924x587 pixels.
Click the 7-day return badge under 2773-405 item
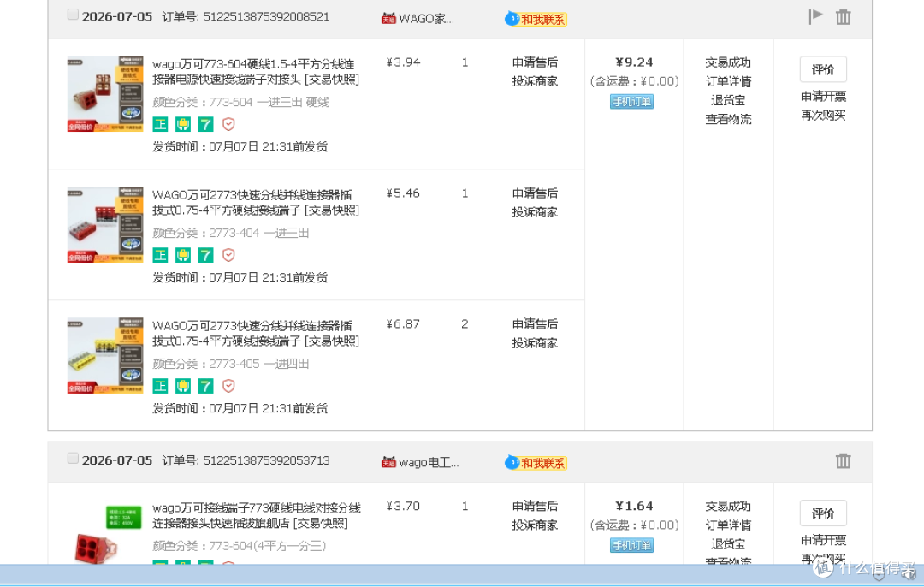(x=205, y=386)
